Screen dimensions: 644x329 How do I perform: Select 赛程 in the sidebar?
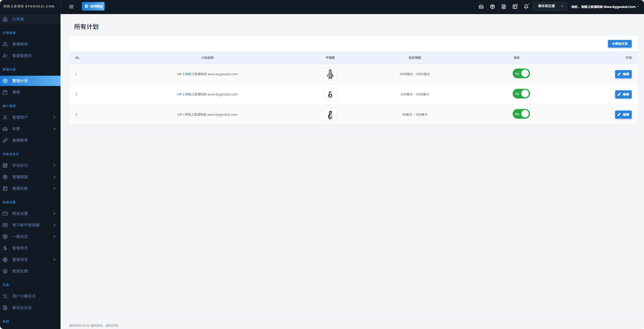point(30,92)
